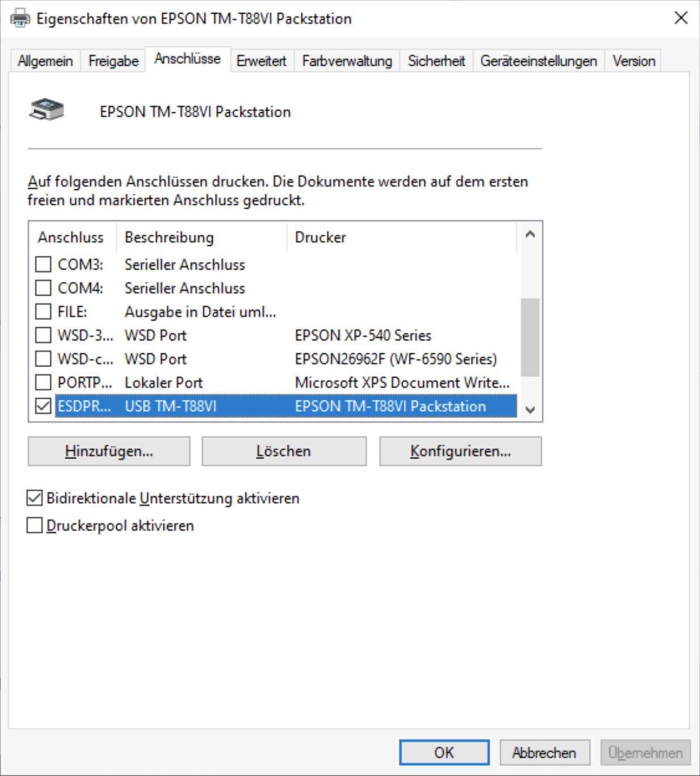Switch to Farbverwaltung tab
Image resolution: width=700 pixels, height=776 pixels.
(x=347, y=61)
